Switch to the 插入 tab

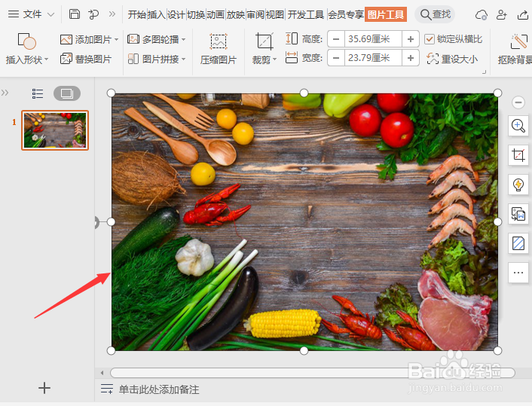pyautogui.click(x=157, y=14)
